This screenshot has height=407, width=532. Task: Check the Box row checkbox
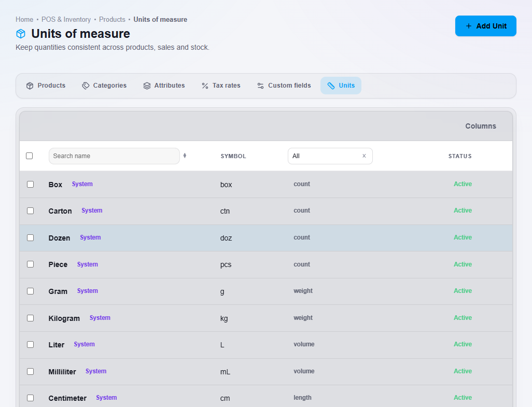31,184
